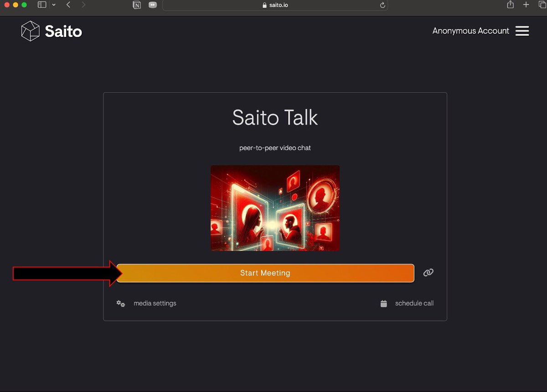Click the Saito Talk preview image
This screenshot has height=392, width=547.
click(x=275, y=208)
